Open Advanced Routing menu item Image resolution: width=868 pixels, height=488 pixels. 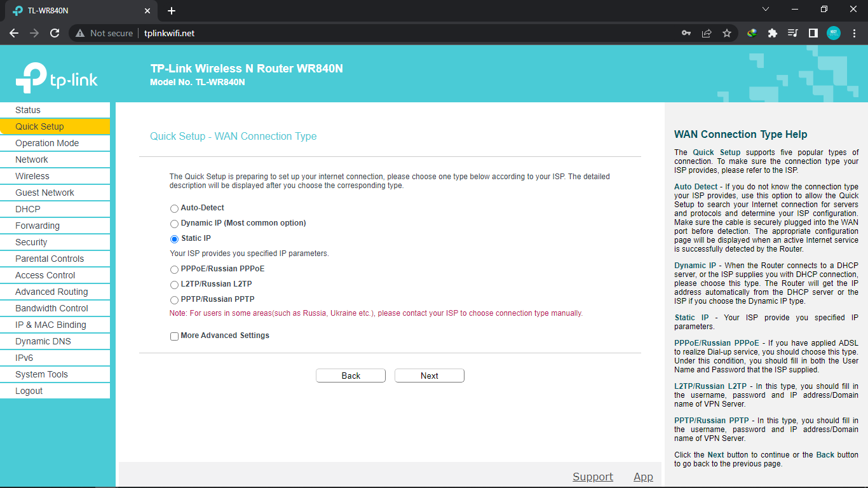click(x=55, y=292)
